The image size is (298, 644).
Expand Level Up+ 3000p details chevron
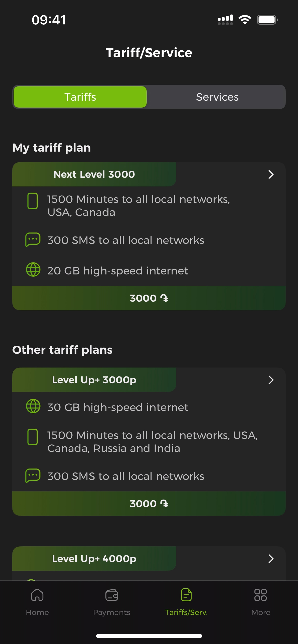[x=271, y=380]
